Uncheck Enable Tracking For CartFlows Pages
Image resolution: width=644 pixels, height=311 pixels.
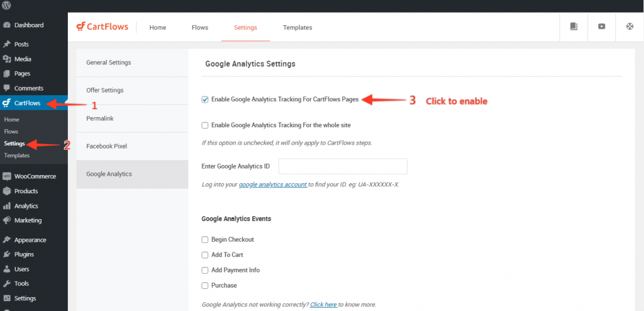[x=205, y=99]
